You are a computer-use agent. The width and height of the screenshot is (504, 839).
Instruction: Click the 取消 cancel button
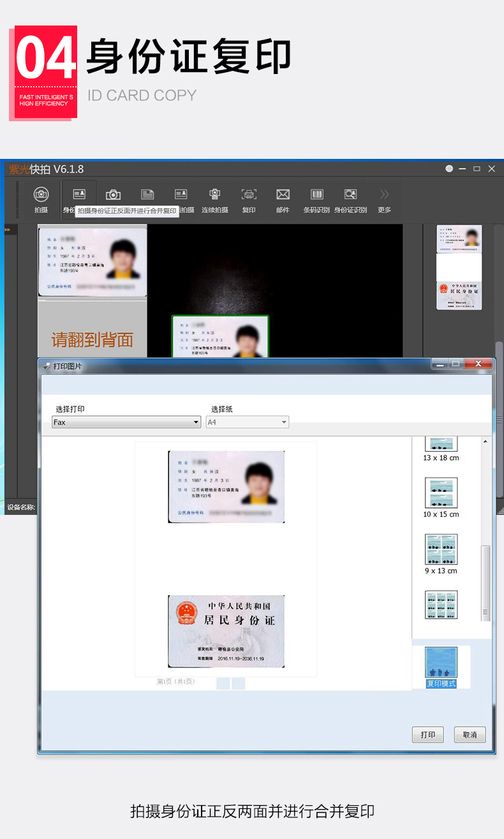[470, 734]
